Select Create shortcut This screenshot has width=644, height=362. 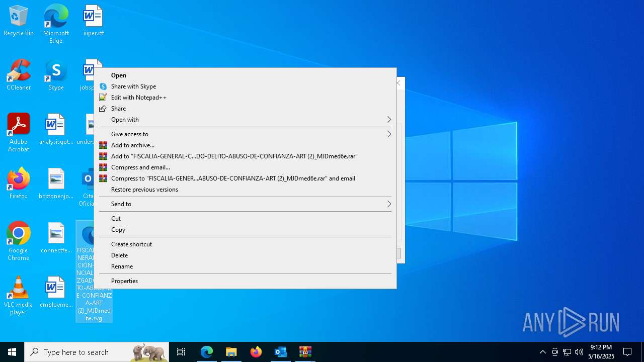point(245,244)
